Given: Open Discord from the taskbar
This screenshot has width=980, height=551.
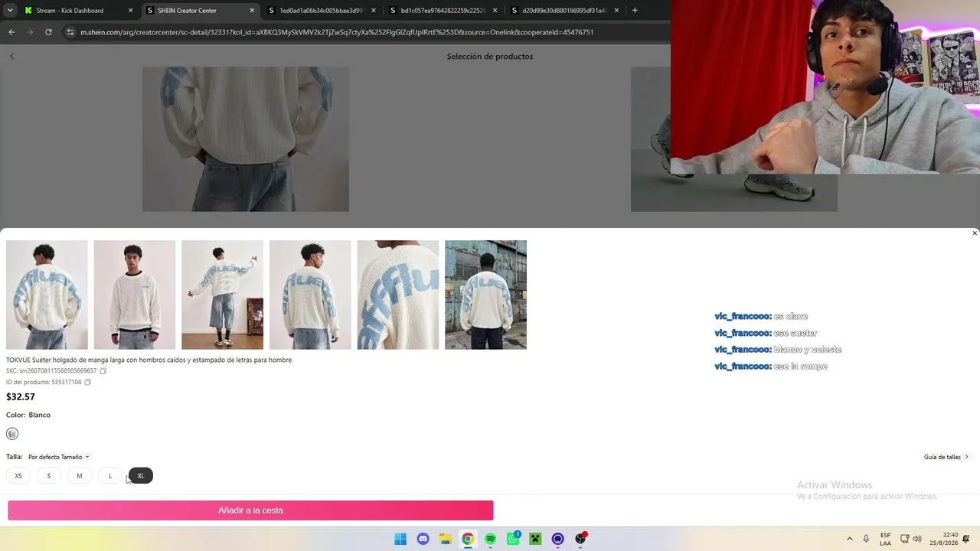Looking at the screenshot, I should (x=423, y=539).
